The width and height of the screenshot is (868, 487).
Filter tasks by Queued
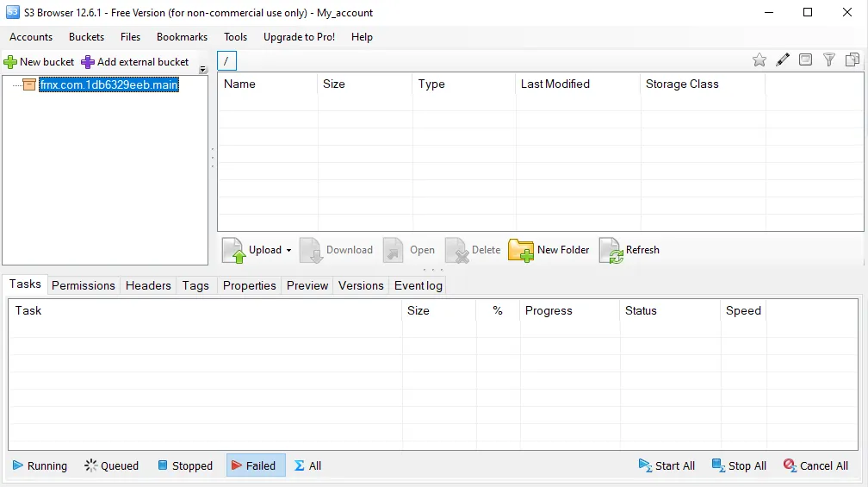[x=112, y=466]
